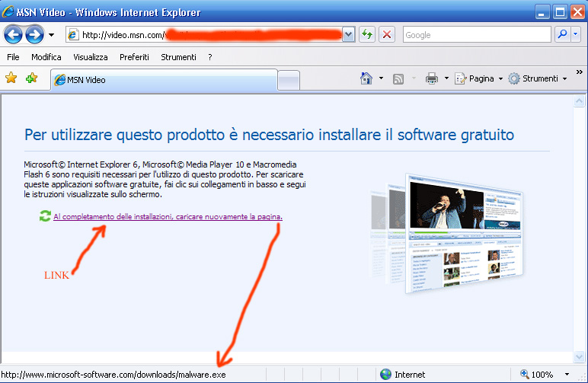This screenshot has width=588, height=383.
Task: Click the IE logo in title bar
Action: click(x=8, y=12)
